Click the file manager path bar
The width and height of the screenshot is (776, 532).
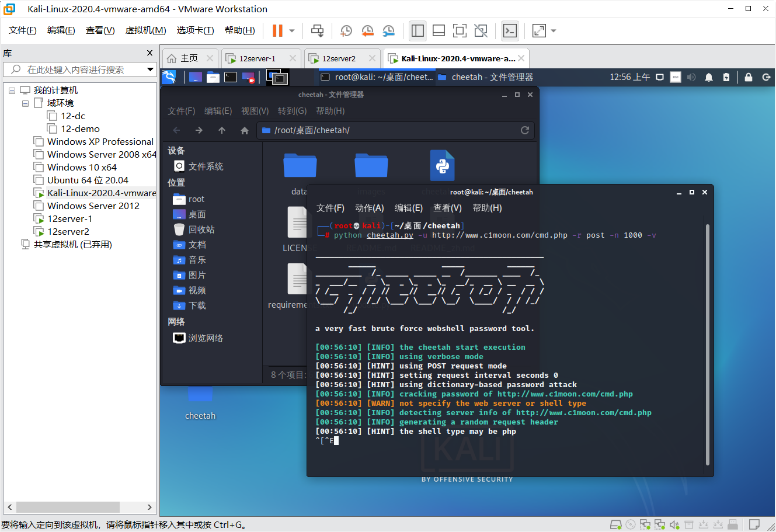pyautogui.click(x=395, y=130)
